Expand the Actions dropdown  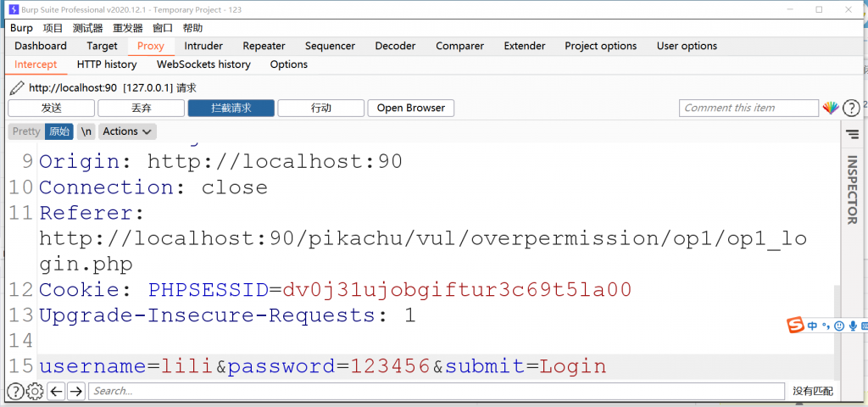click(127, 131)
